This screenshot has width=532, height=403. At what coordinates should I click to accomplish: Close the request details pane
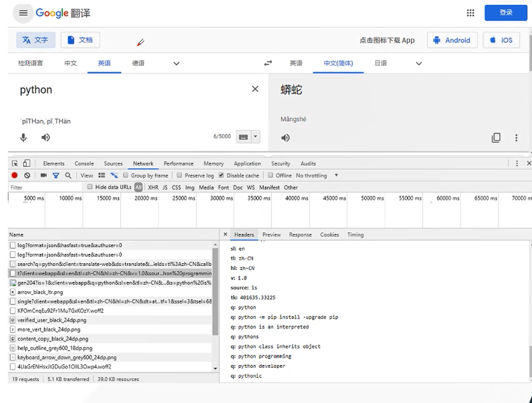(225, 234)
